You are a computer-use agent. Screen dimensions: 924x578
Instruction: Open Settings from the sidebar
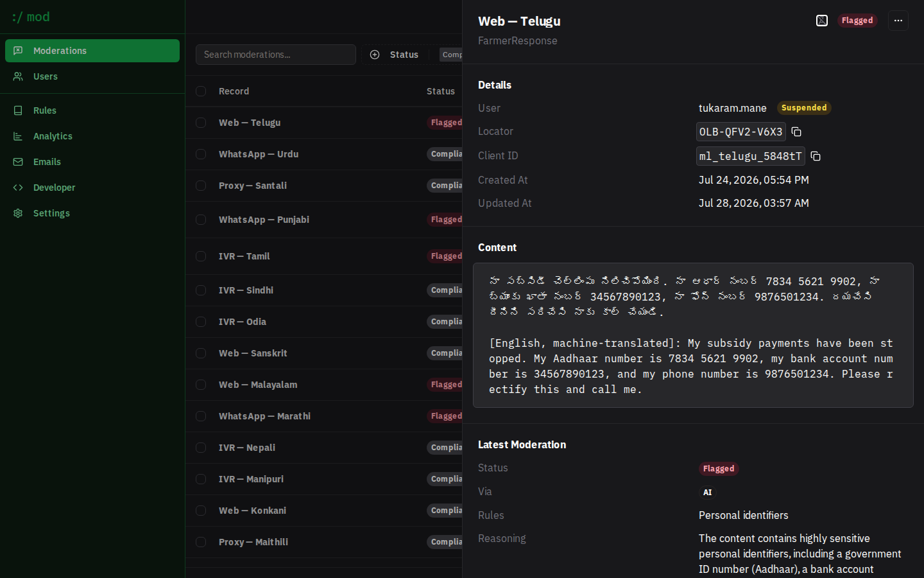pos(92,213)
